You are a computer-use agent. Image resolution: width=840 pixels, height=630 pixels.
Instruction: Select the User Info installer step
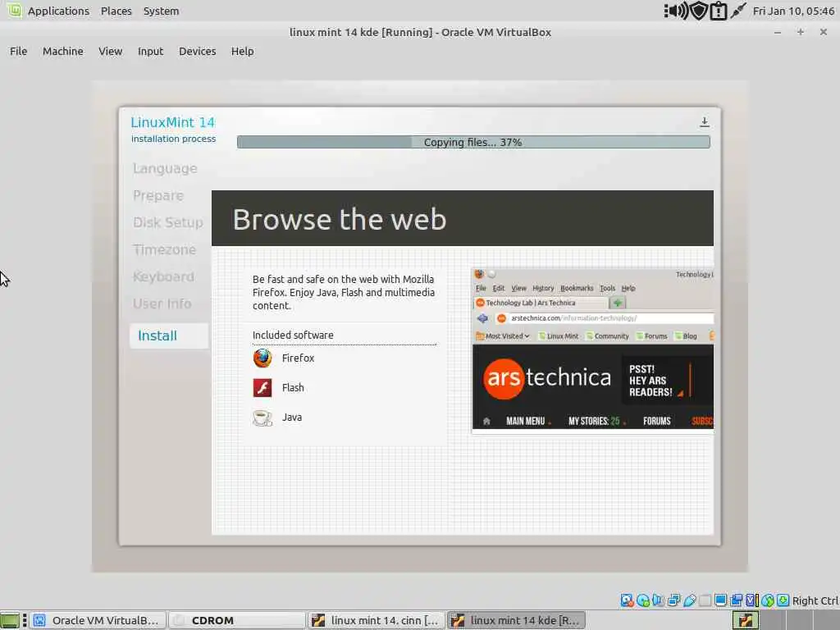point(162,304)
